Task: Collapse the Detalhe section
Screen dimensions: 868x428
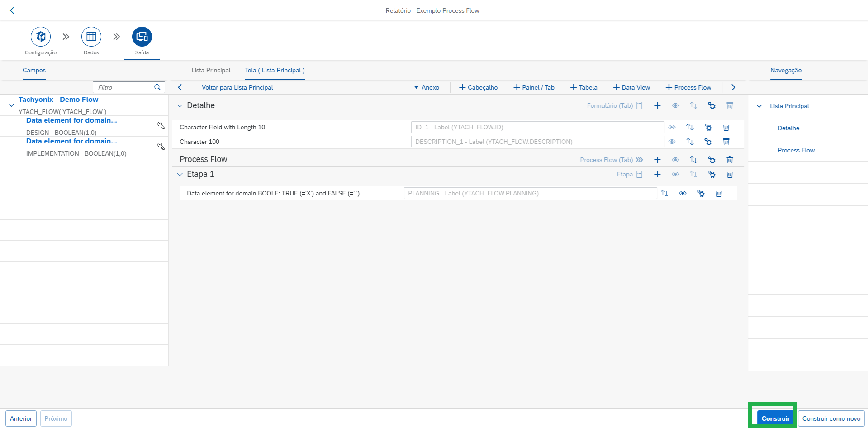Action: [x=180, y=106]
